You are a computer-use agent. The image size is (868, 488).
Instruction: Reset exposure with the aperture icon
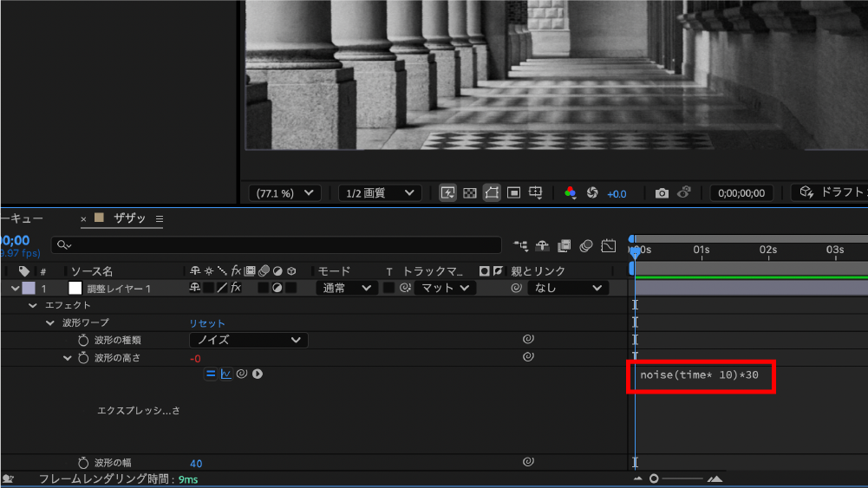[592, 192]
